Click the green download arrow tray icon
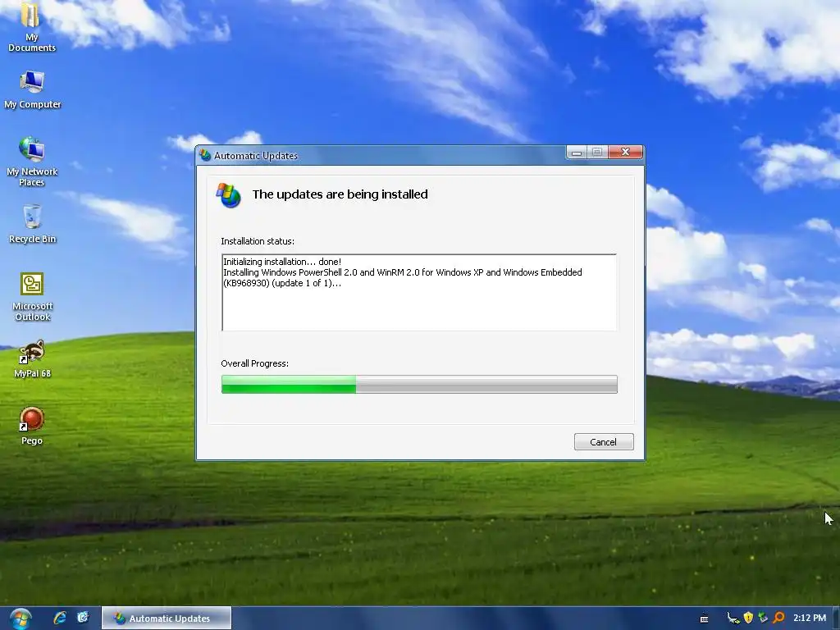Image resolution: width=840 pixels, height=630 pixels. (763, 618)
